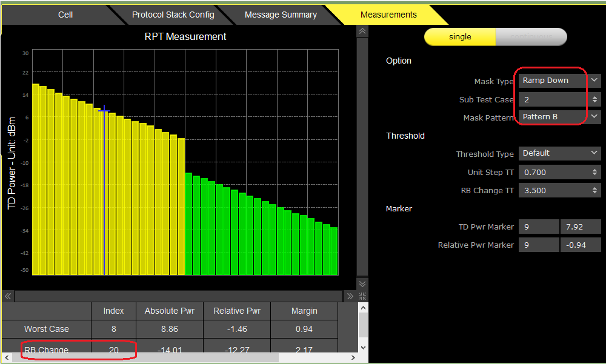Click the TD Pwr Marker value 7.92
The height and width of the screenshot is (364, 606).
point(581,227)
